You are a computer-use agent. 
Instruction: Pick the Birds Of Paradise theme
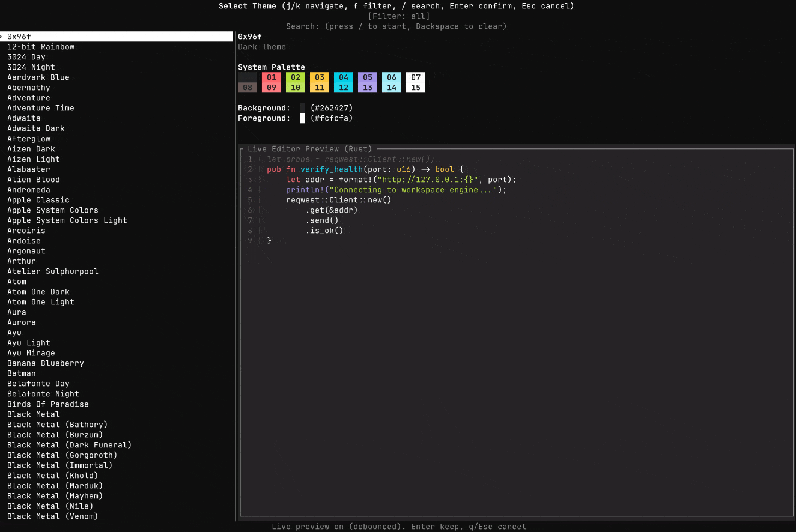pos(48,404)
